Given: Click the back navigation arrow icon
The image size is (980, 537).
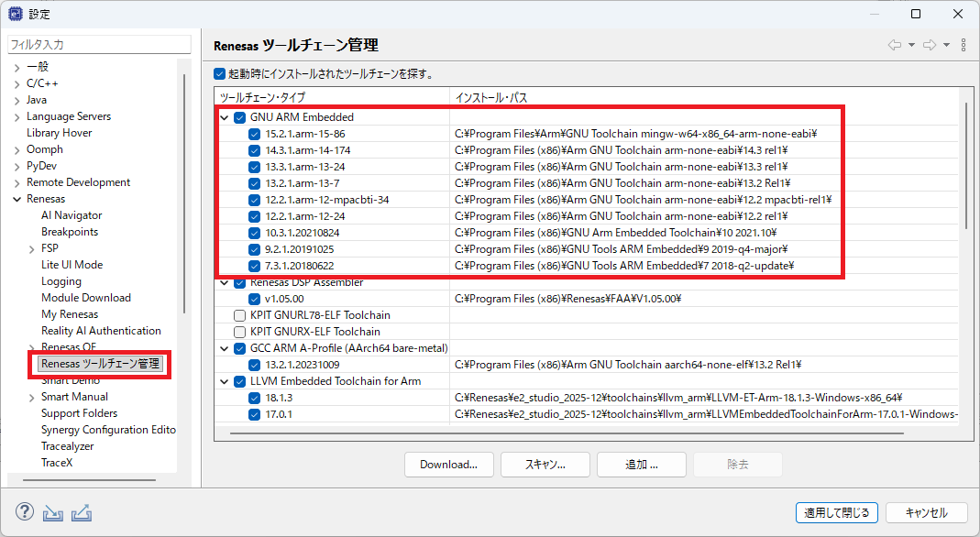Looking at the screenshot, I should [x=895, y=45].
